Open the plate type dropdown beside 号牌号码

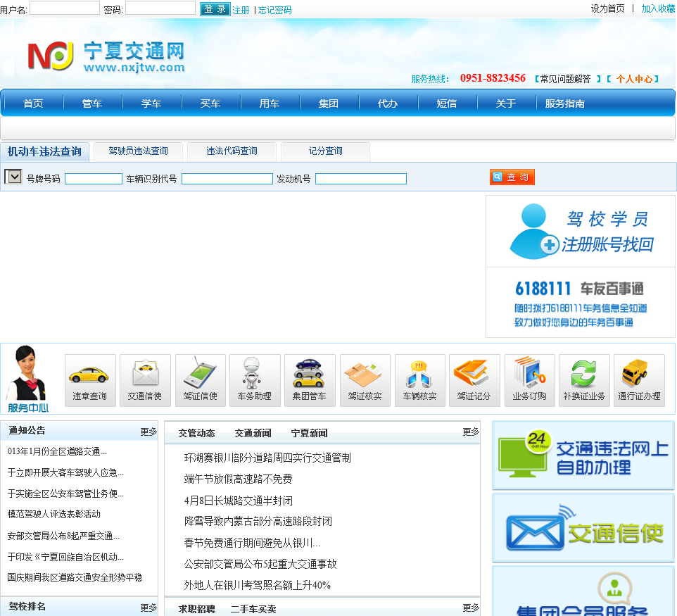(13, 177)
